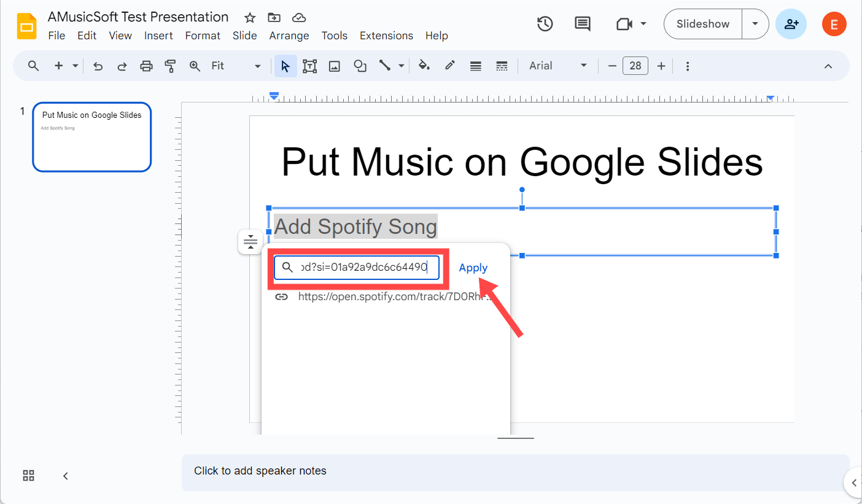Select slide 1 thumbnail
The height and width of the screenshot is (504, 862).
click(x=92, y=137)
